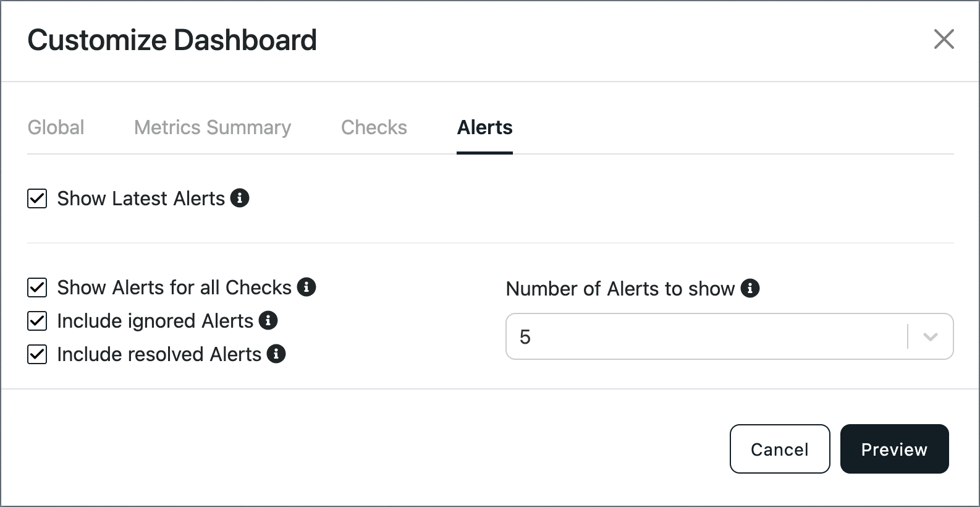
Task: Select the Alerts tab
Action: click(485, 127)
